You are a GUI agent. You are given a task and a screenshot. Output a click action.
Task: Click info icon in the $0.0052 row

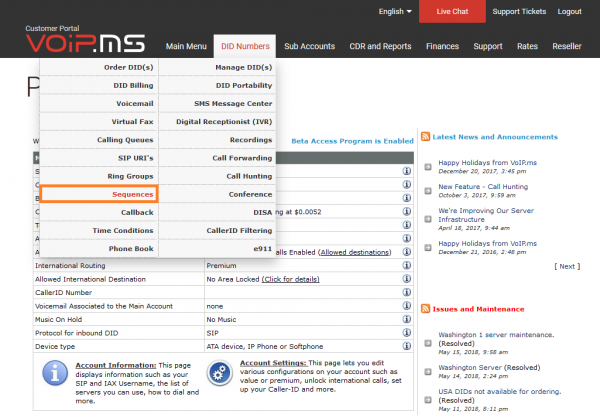[406, 211]
